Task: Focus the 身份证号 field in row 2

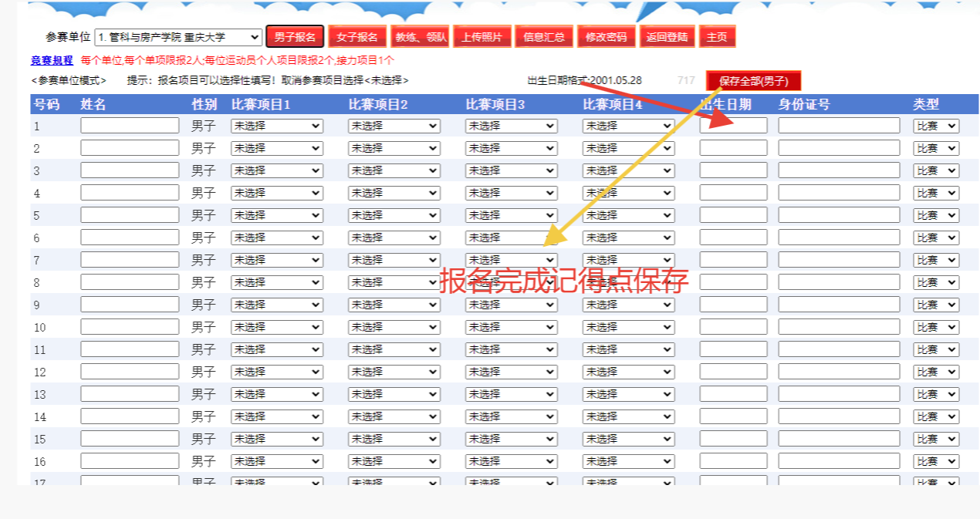Action: (x=839, y=148)
